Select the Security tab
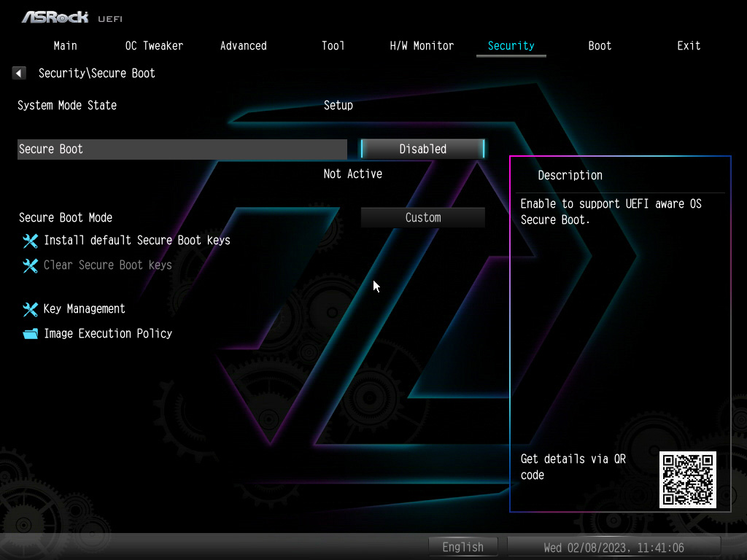Screen dimensions: 747x560 (x=511, y=46)
